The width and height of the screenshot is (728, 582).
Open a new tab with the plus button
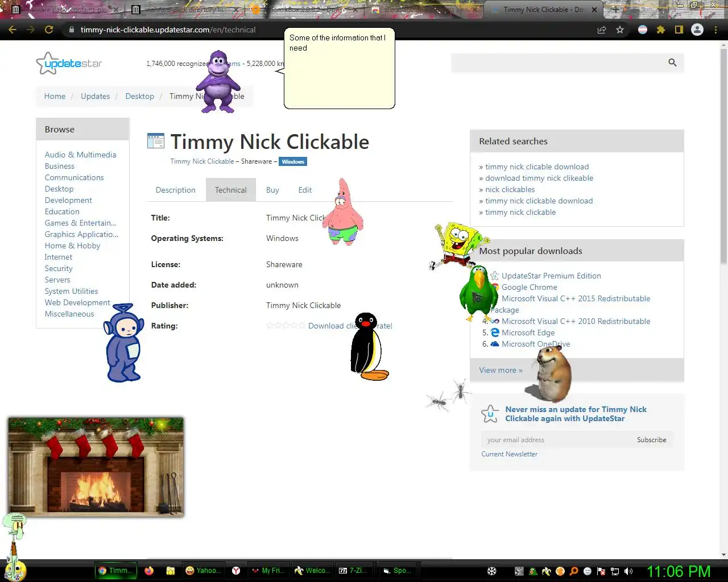tap(615, 10)
